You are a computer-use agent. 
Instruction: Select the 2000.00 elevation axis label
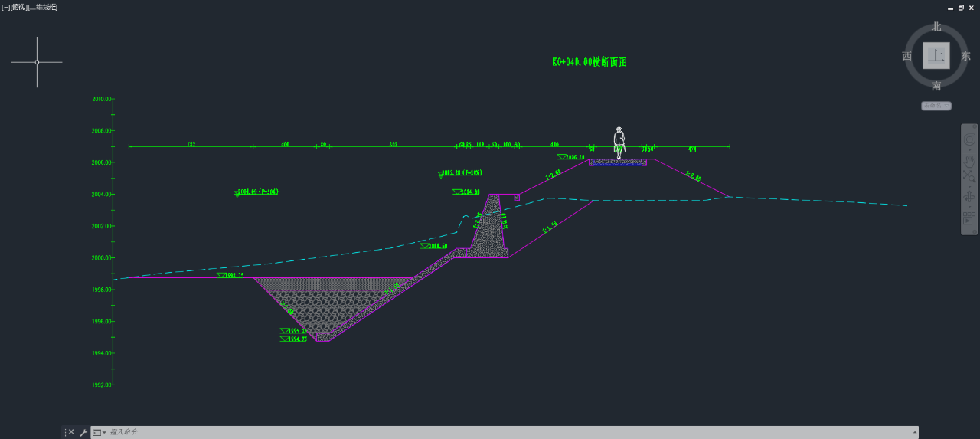(x=102, y=258)
